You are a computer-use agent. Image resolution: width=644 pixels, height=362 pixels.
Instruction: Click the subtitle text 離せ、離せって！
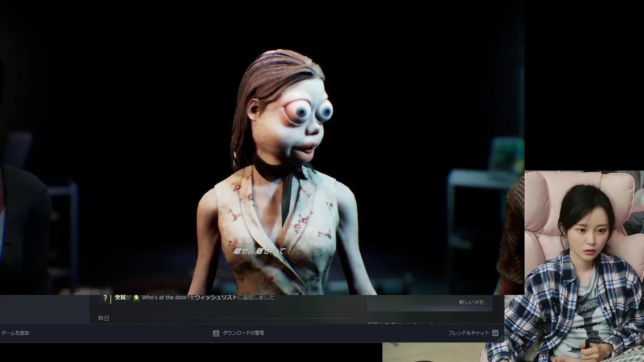tap(262, 250)
